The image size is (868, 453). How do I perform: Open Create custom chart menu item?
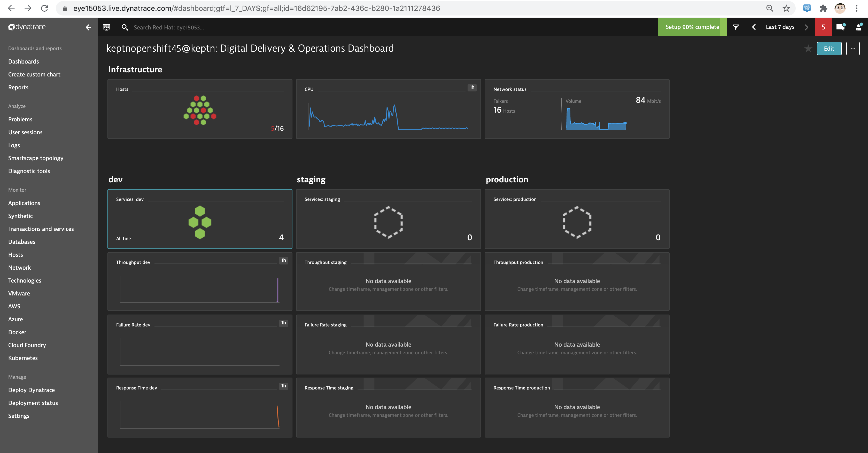(34, 74)
